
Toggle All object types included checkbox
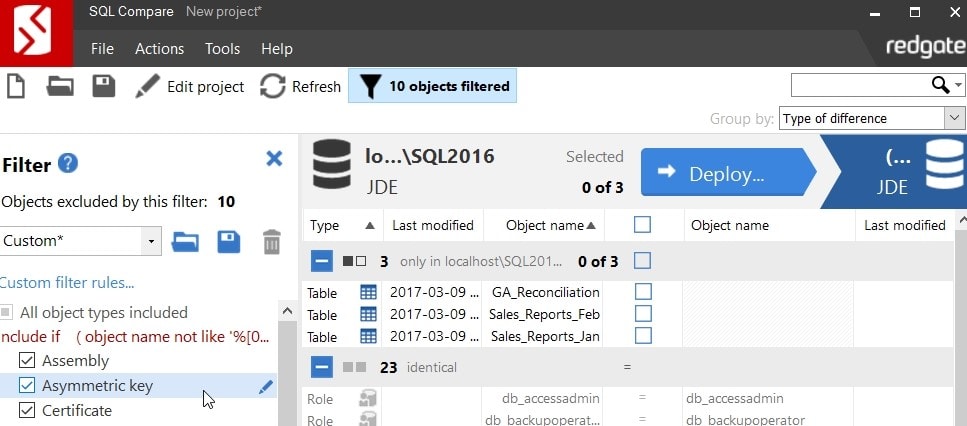[x=6, y=313]
